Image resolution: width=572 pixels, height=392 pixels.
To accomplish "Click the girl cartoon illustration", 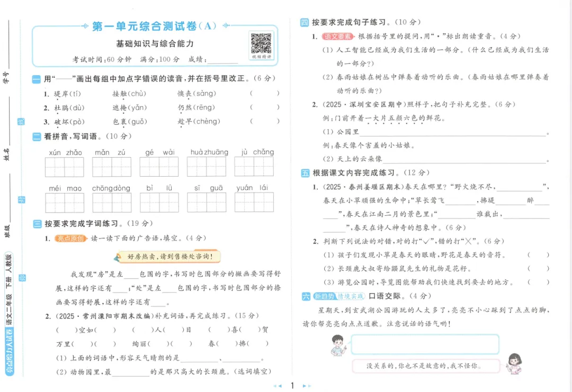I will coord(514,363).
